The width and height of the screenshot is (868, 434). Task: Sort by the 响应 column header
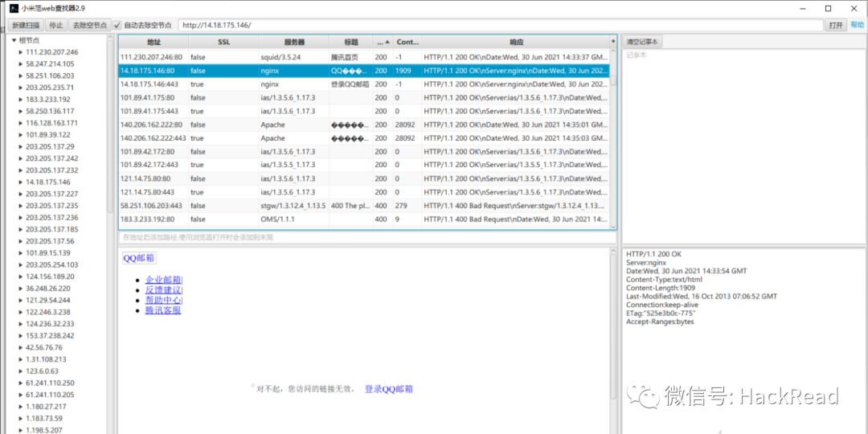[517, 42]
